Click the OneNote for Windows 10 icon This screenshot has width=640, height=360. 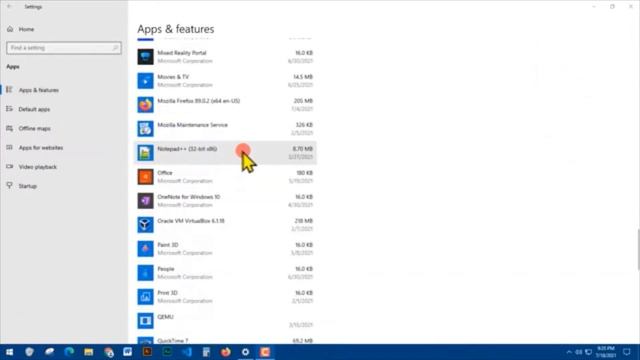145,201
